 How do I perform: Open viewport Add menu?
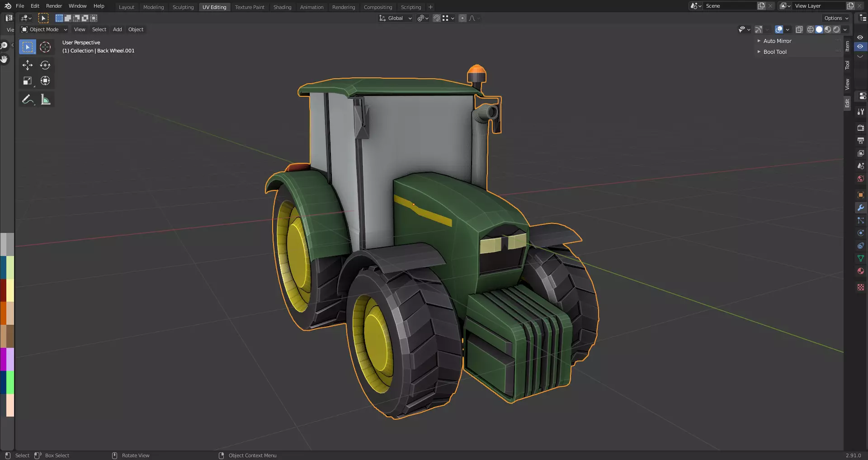(117, 29)
